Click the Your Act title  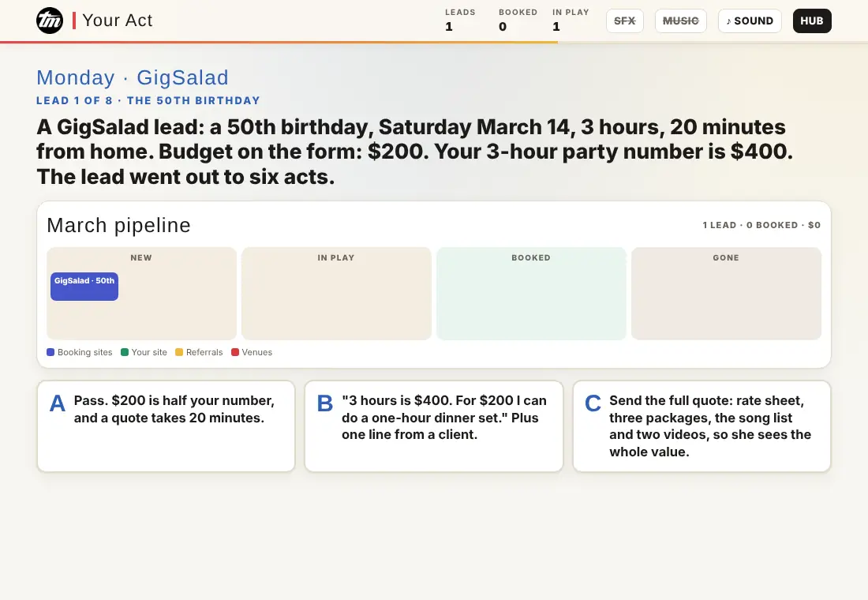118,21
